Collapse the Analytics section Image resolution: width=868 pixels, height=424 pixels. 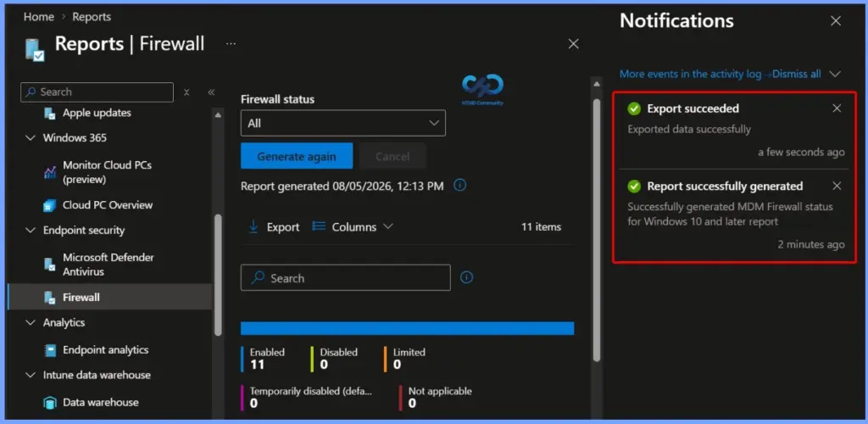(x=31, y=323)
